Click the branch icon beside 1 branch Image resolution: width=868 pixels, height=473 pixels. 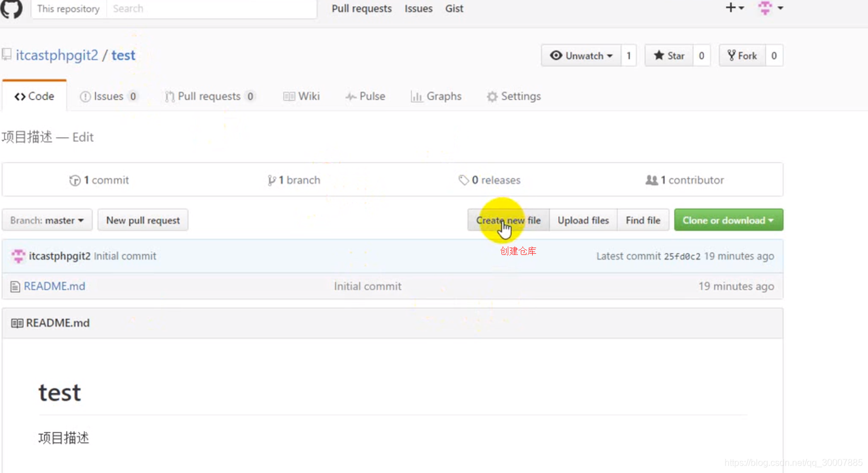pos(272,181)
